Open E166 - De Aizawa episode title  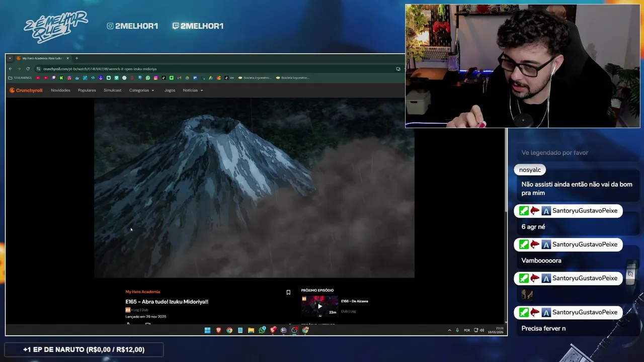(354, 301)
